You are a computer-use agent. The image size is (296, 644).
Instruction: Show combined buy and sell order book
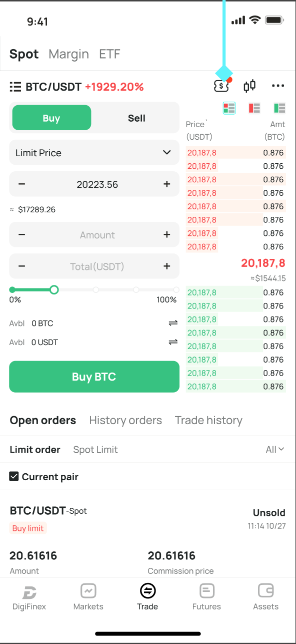[229, 108]
